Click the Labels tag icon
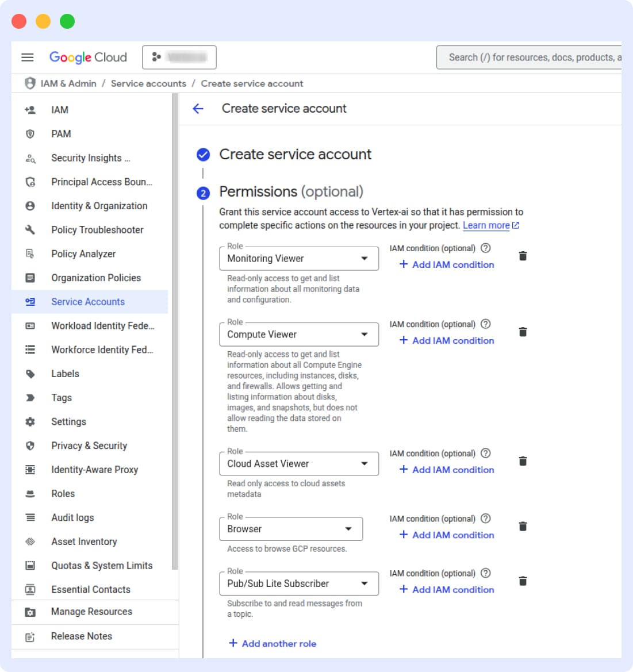Screen dimensions: 633x672 29,374
